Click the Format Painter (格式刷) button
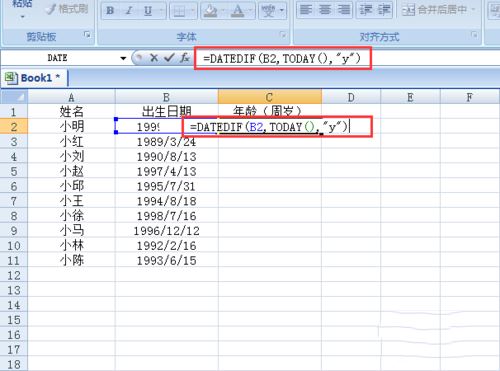This screenshot has height=371, width=500. (x=68, y=9)
